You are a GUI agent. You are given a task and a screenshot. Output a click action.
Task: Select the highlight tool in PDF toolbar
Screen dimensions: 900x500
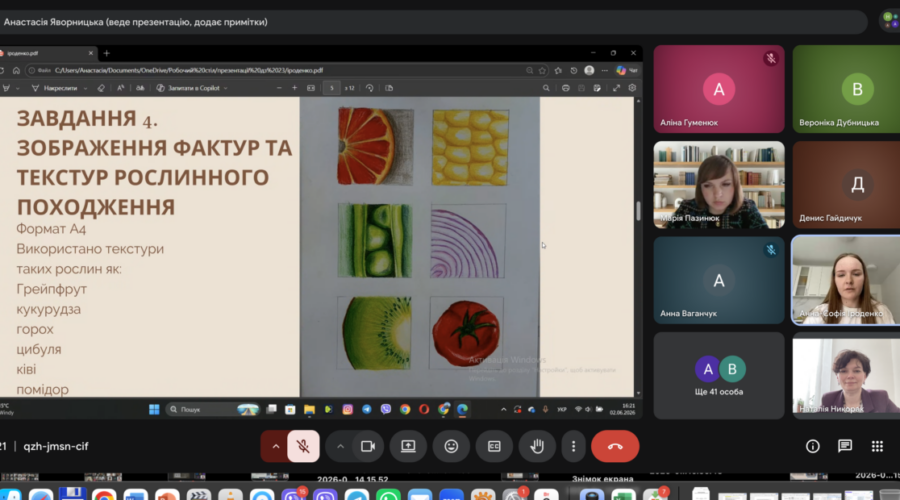click(x=6, y=88)
